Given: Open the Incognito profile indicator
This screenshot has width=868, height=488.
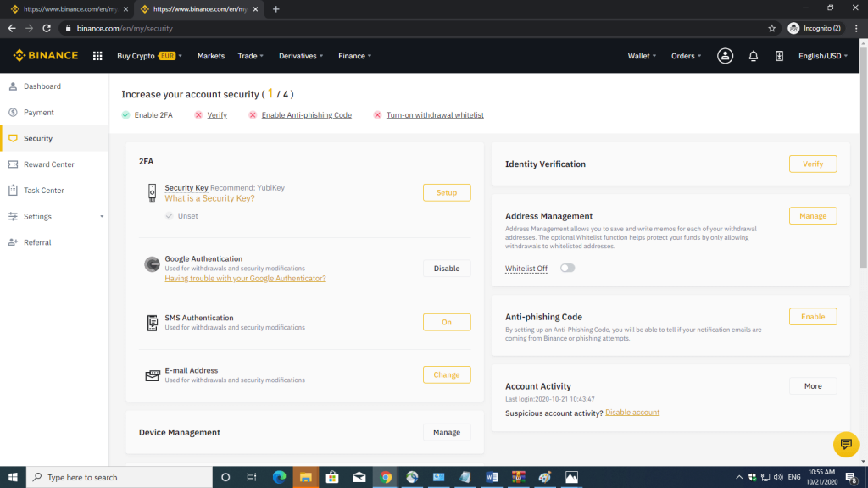Looking at the screenshot, I should pyautogui.click(x=815, y=28).
